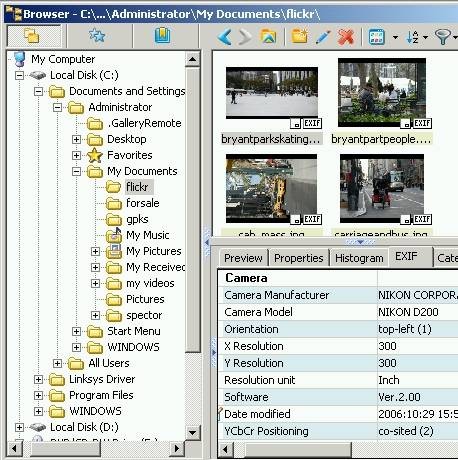
Task: Select the .GalleryRemote folder
Action: point(144,123)
